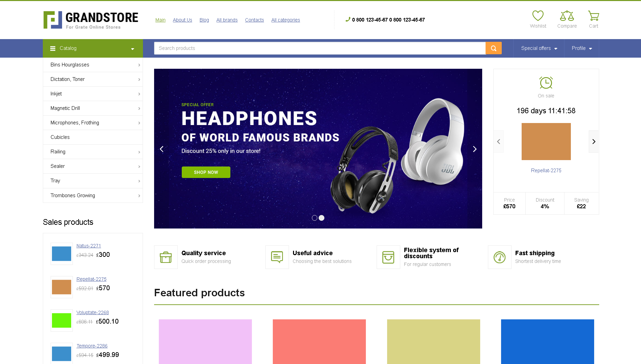641x364 pixels.
Task: Open the shopping Cart icon
Action: [593, 16]
